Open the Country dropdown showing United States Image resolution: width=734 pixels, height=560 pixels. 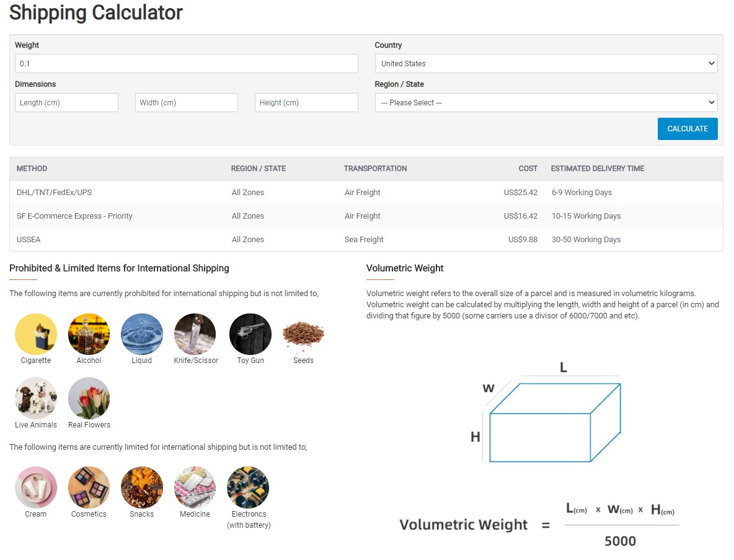[546, 63]
